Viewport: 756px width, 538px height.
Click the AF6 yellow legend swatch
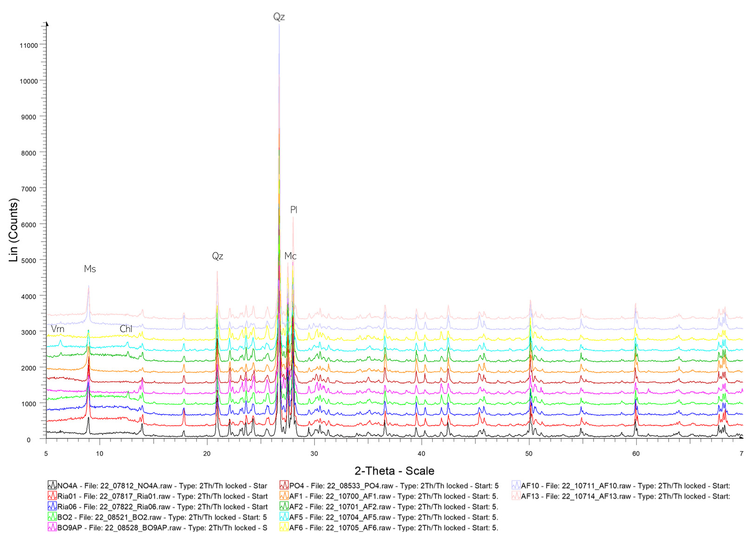284,527
